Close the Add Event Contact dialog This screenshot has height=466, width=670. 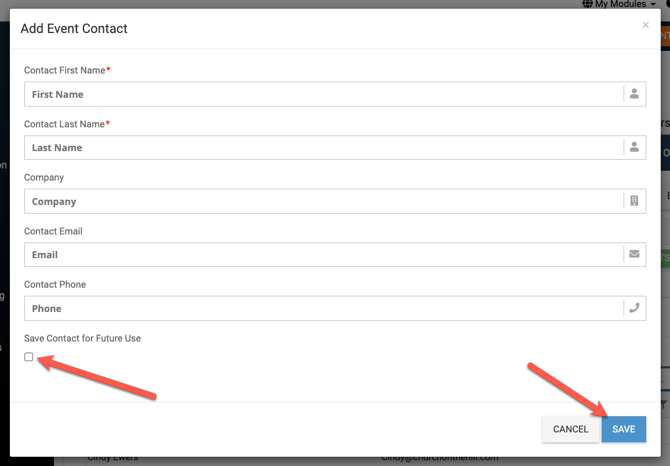pyautogui.click(x=645, y=25)
